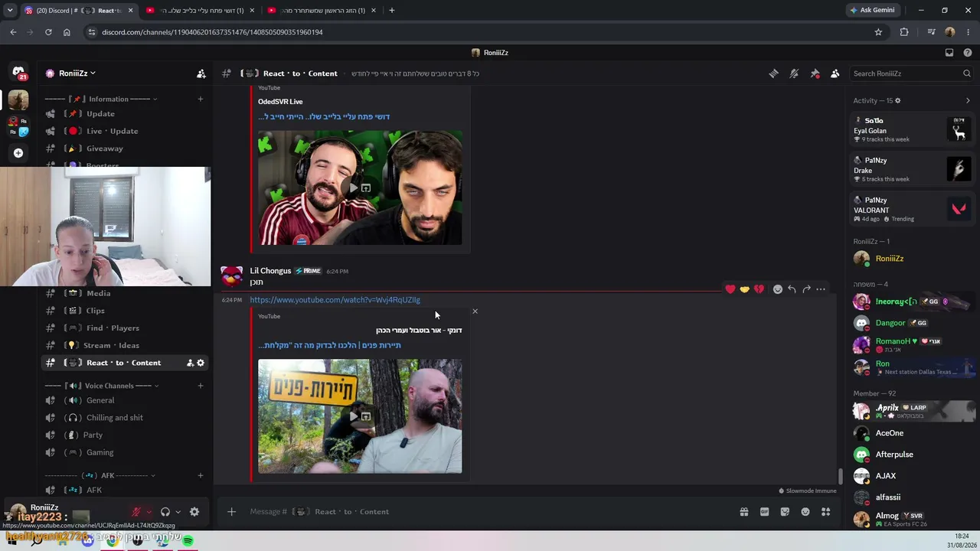Open the youtube.com/watch link in message
This screenshot has width=980, height=551.
tap(335, 300)
